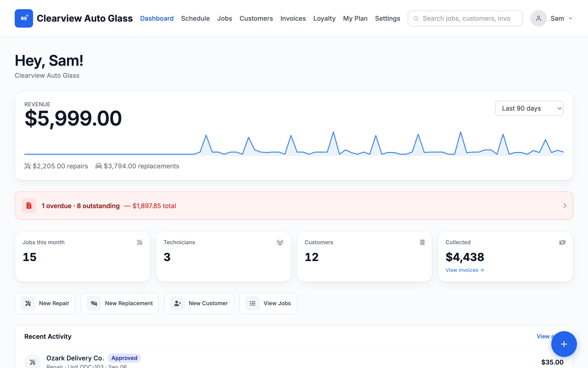Click the New Repair button
Screen dimensions: 588x368
click(x=45, y=303)
